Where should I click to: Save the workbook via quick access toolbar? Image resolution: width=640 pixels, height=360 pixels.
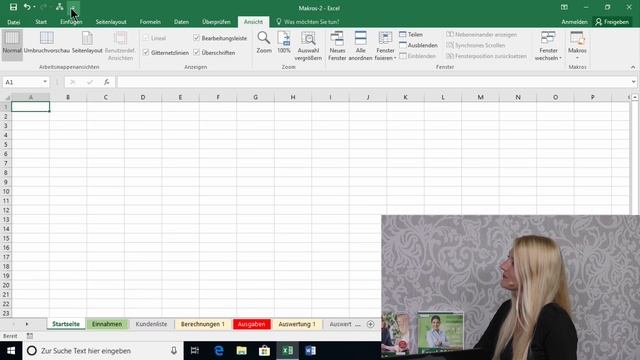click(13, 7)
